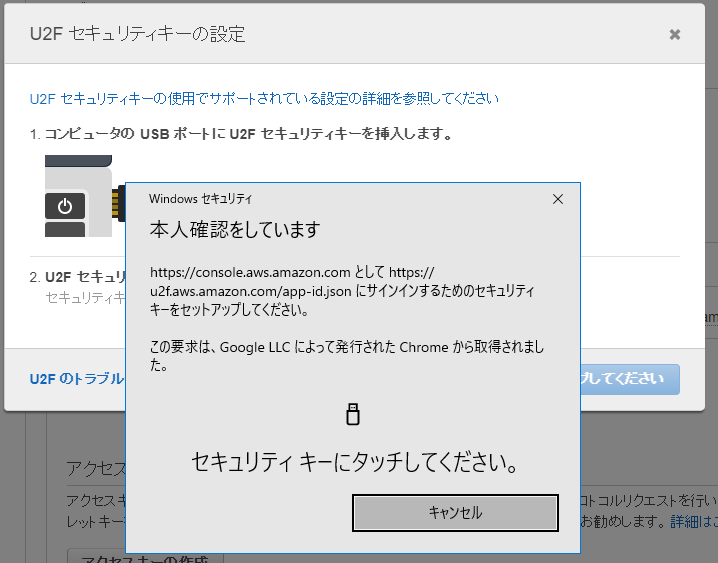Click the アクセスキーの作成 button on background page
The width and height of the screenshot is (718, 563).
point(145,557)
